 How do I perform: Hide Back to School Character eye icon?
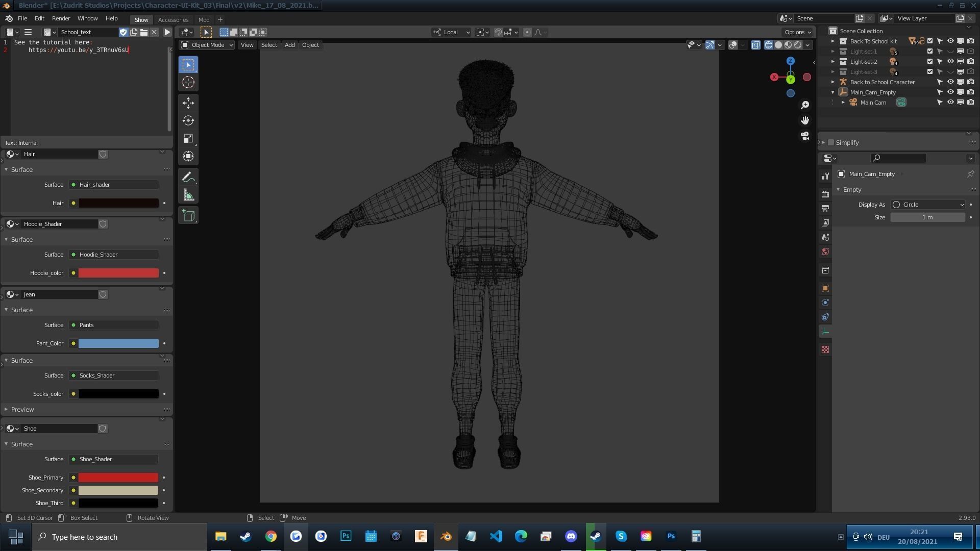point(950,82)
